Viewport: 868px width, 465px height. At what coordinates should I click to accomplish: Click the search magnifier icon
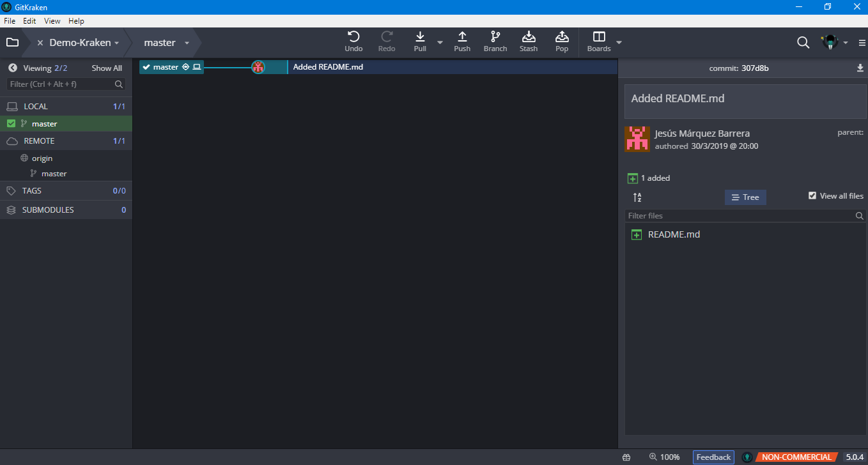[x=803, y=43]
